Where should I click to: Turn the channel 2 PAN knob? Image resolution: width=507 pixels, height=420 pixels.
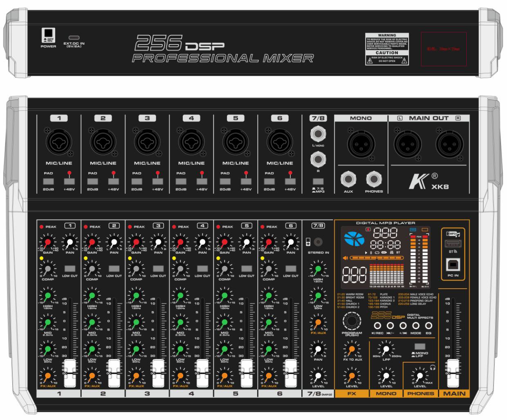(114, 242)
